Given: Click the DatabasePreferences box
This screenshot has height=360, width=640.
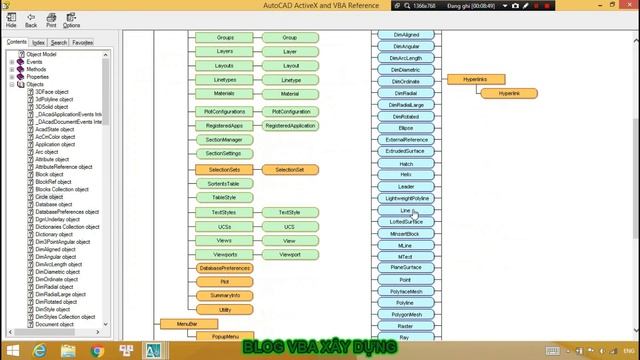Looking at the screenshot, I should [x=224, y=269].
